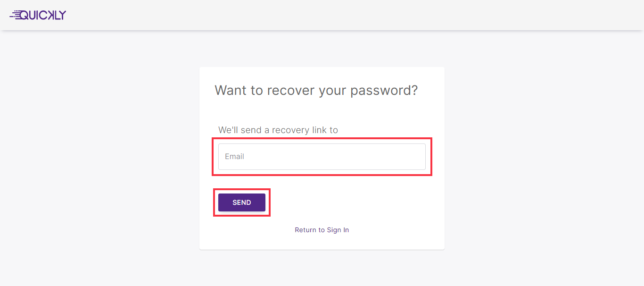Click the reversed K in the logo

[x=50, y=15]
